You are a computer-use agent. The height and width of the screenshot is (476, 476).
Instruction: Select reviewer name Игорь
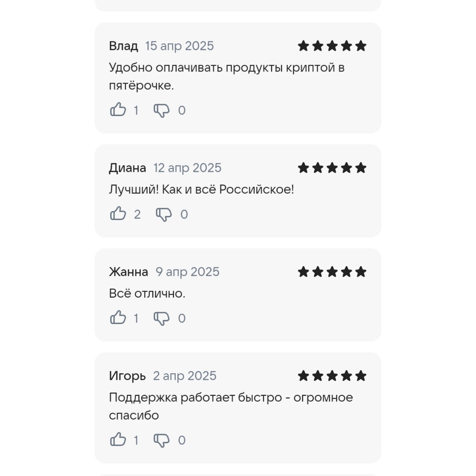pyautogui.click(x=127, y=376)
